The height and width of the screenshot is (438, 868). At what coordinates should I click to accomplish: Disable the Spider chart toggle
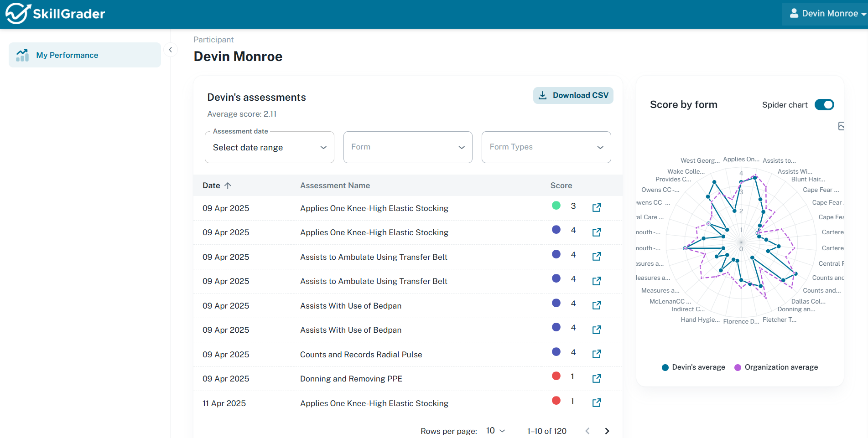(x=824, y=104)
